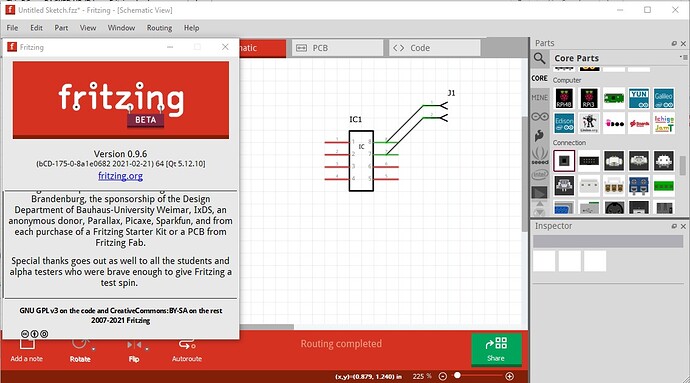This screenshot has width=690, height=383.
Task: Click the zoom slider handle
Action: pos(458,376)
